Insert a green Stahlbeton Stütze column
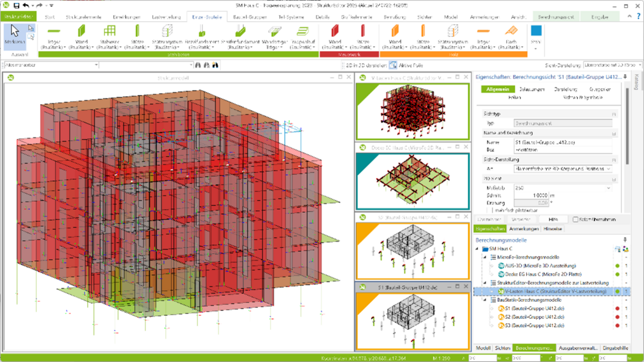Viewport: 644px width, 362px height. [137, 37]
